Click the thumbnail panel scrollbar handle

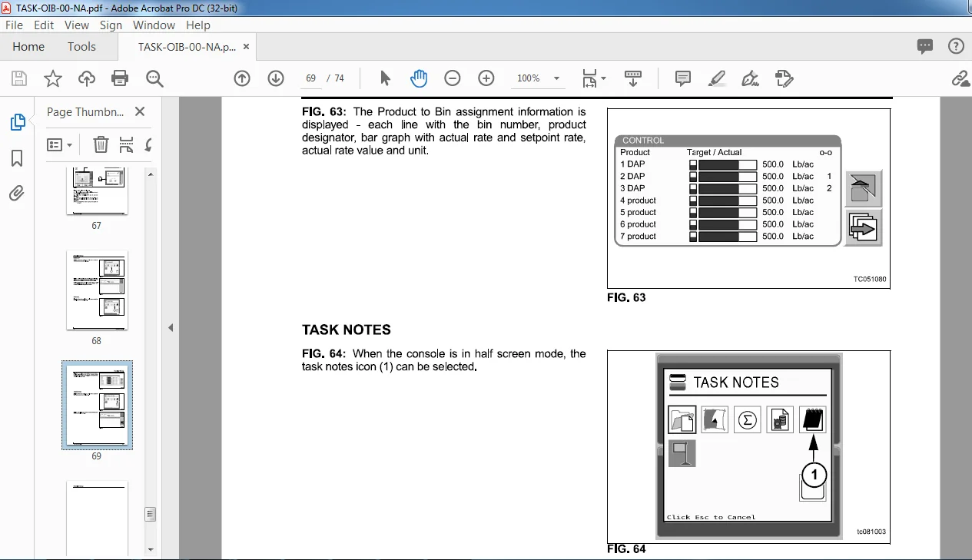click(x=151, y=514)
